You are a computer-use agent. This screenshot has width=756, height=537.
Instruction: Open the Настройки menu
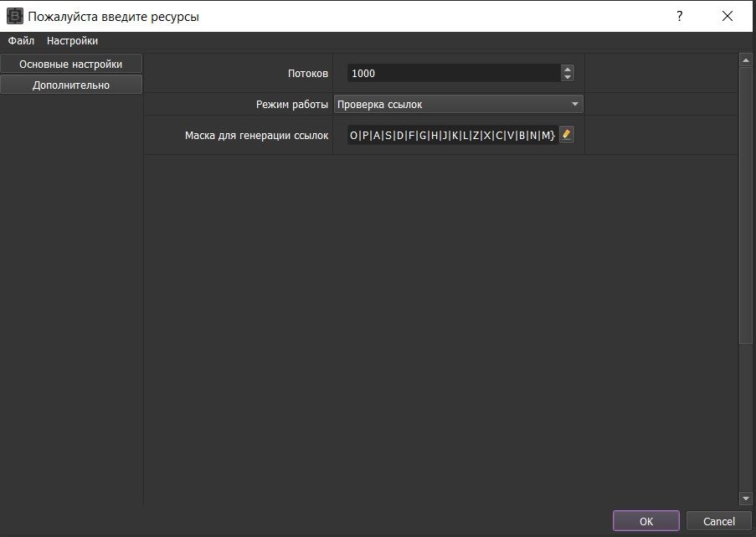[72, 40]
